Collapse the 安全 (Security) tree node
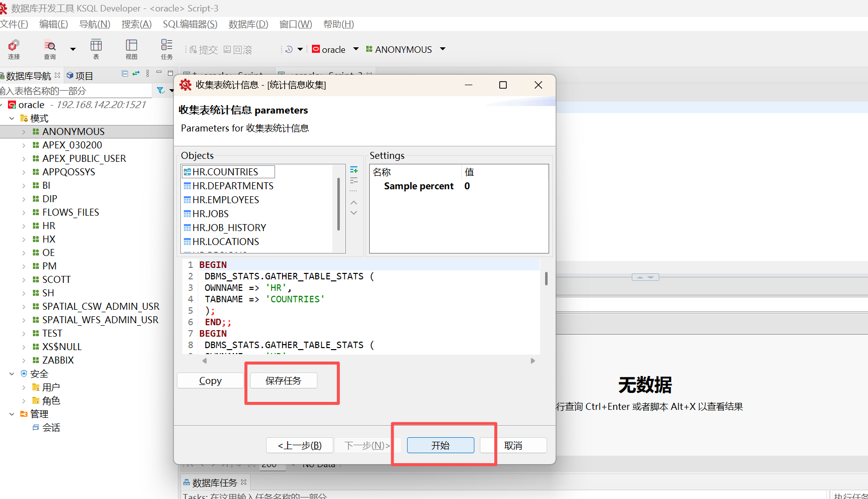This screenshot has height=499, width=868. point(11,374)
